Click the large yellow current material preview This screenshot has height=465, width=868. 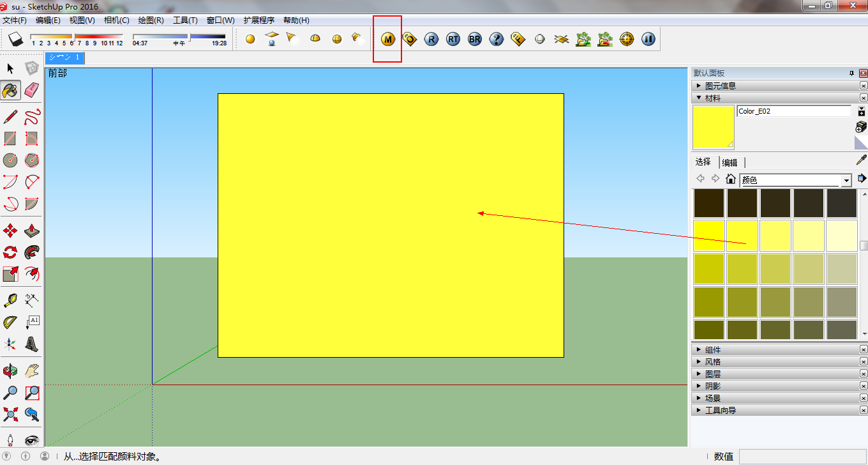[x=714, y=127]
